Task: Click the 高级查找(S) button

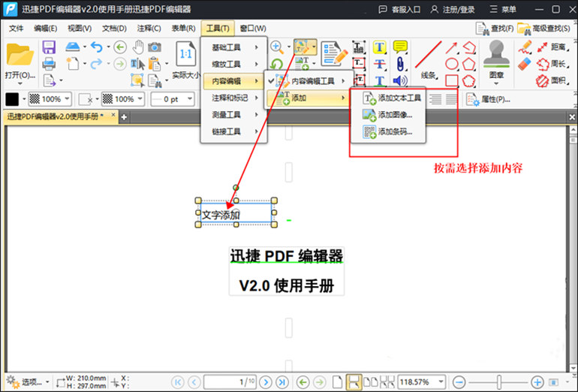Action: [x=543, y=29]
